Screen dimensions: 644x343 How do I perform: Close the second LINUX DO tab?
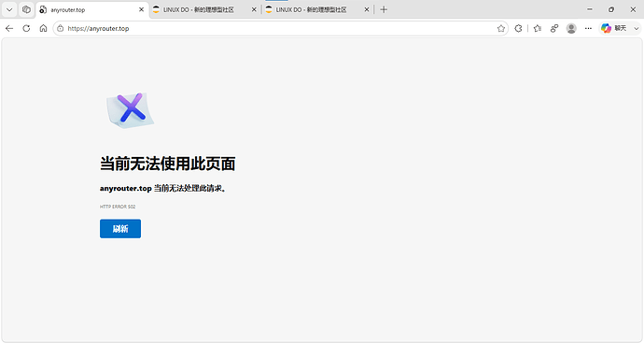pyautogui.click(x=367, y=9)
